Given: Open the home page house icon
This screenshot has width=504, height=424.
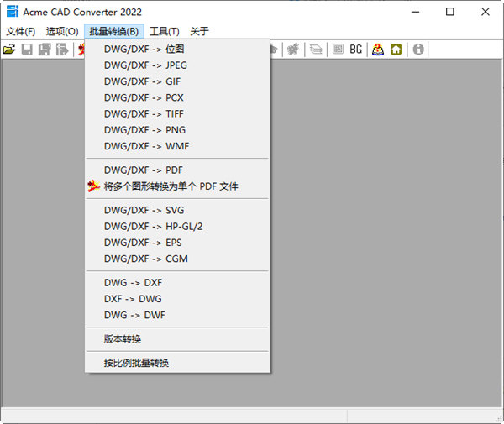Looking at the screenshot, I should click(x=396, y=50).
